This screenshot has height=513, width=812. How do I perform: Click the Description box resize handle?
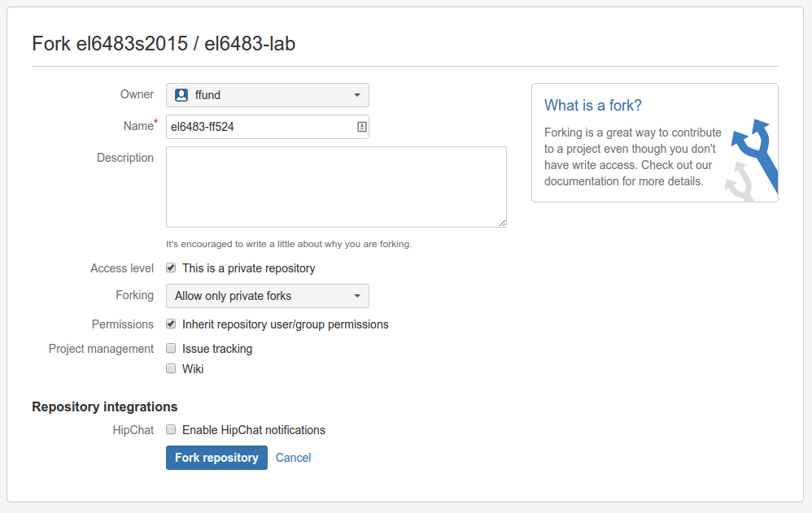502,223
